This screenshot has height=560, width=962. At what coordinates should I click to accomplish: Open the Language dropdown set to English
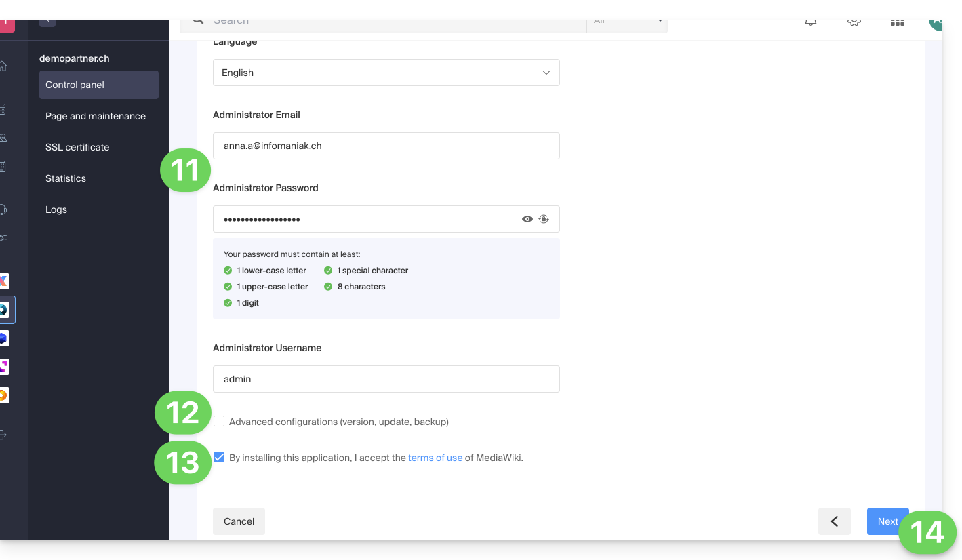386,73
